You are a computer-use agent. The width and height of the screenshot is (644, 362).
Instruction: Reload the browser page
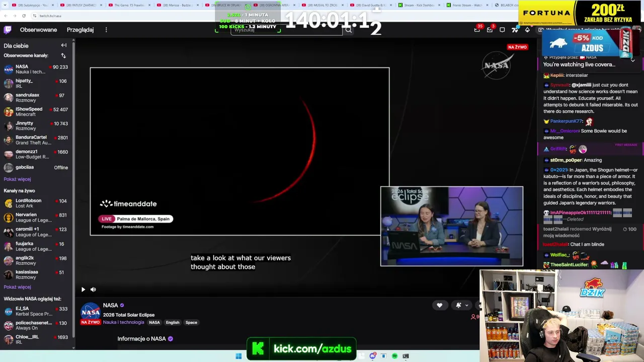click(x=24, y=16)
